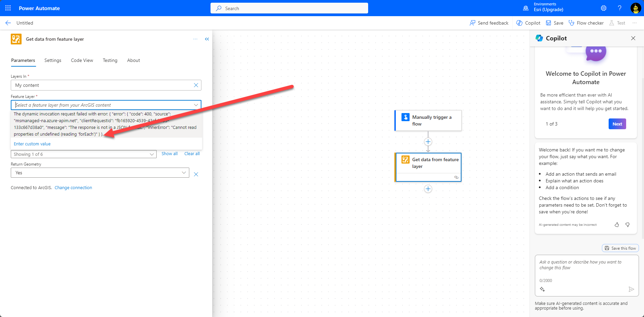The image size is (644, 317).
Task: Click the Clear all link
Action: coord(192,154)
